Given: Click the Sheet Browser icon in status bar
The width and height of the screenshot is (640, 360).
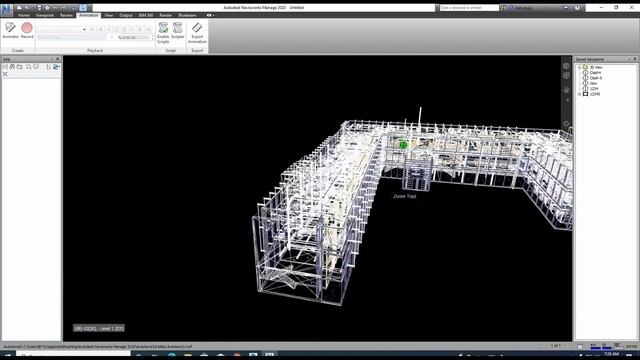Looking at the screenshot, I should [580, 347].
